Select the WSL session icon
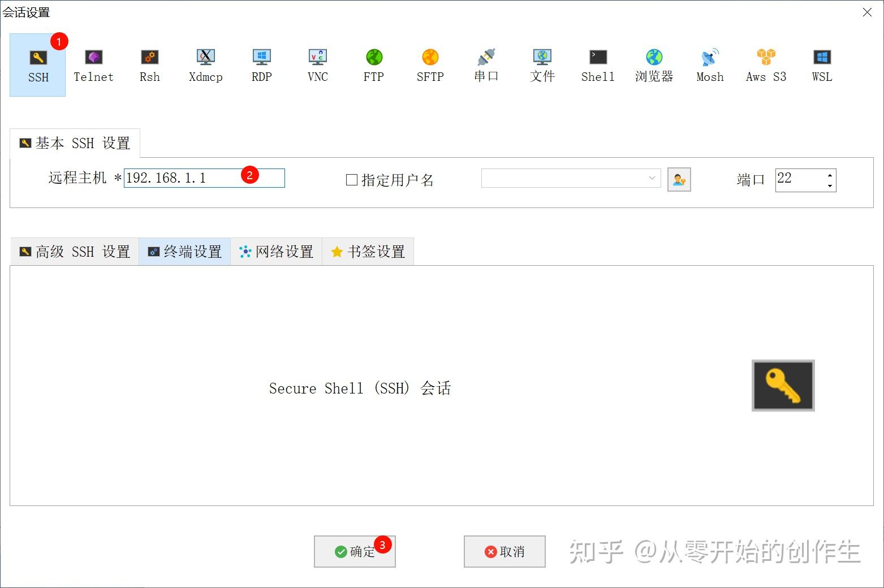The height and width of the screenshot is (588, 884). pos(821,65)
